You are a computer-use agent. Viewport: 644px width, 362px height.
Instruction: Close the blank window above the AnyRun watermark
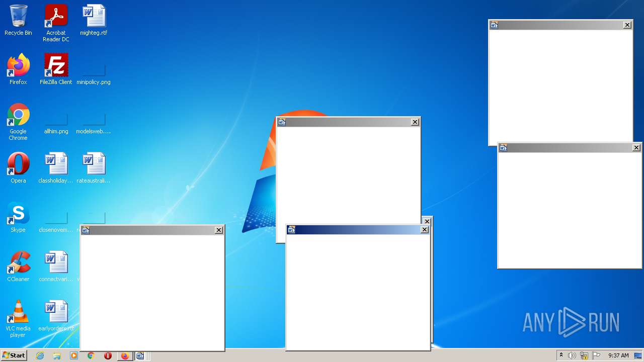pos(636,148)
